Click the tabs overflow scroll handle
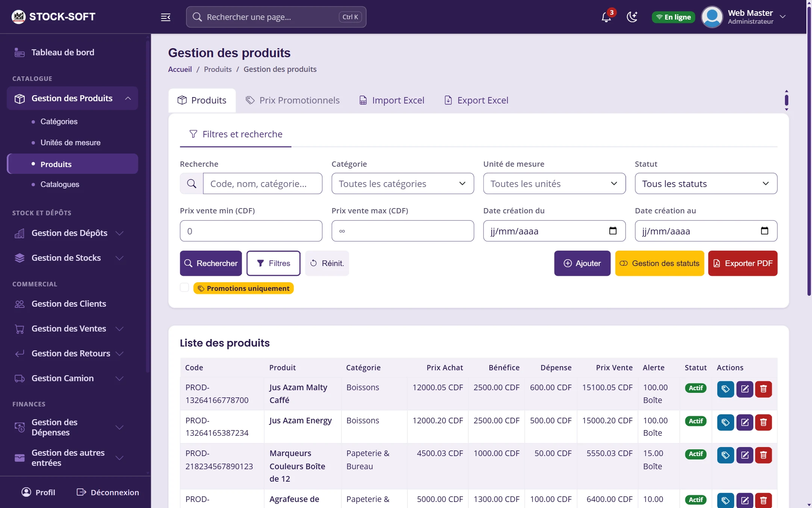Image resolution: width=812 pixels, height=508 pixels. pyautogui.click(x=786, y=100)
